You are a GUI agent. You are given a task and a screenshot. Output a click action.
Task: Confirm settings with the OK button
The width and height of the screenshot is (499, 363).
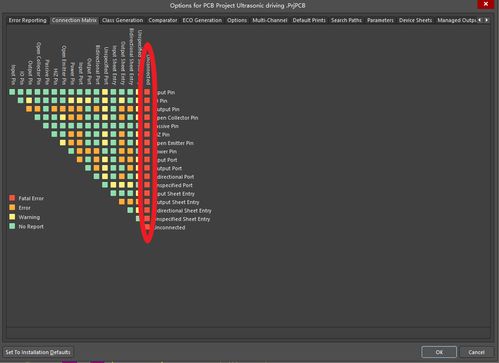(439, 352)
